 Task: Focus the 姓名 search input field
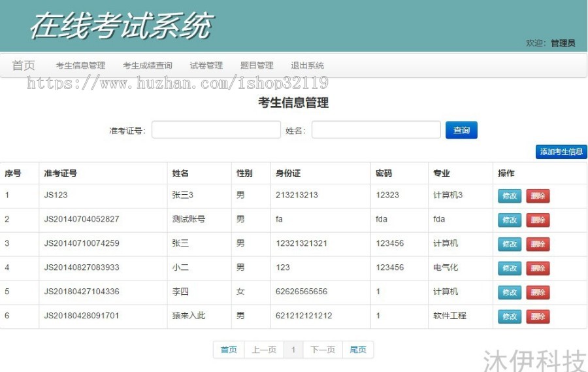pyautogui.click(x=376, y=130)
